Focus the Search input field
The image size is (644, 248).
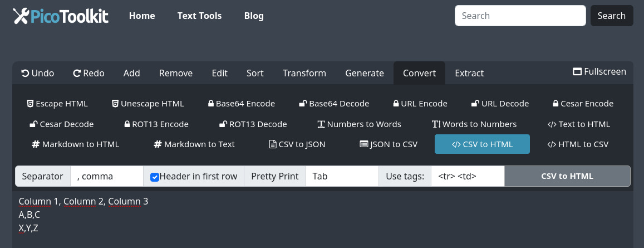click(x=520, y=16)
